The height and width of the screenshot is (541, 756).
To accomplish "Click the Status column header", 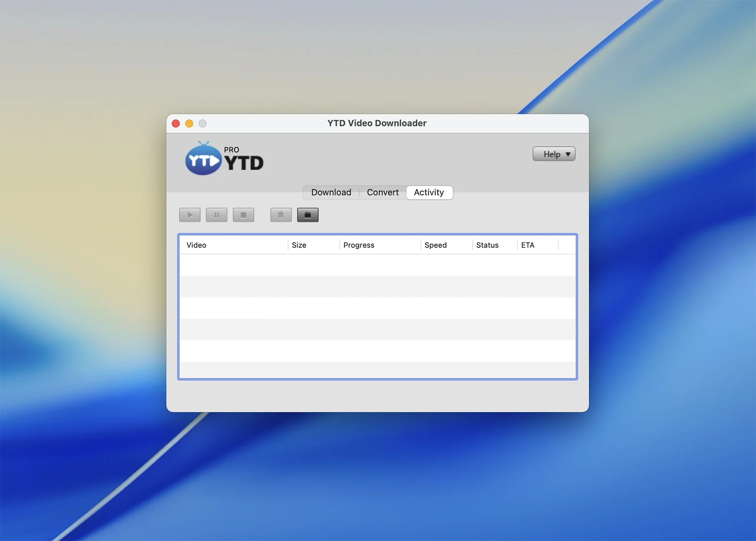I will [487, 245].
